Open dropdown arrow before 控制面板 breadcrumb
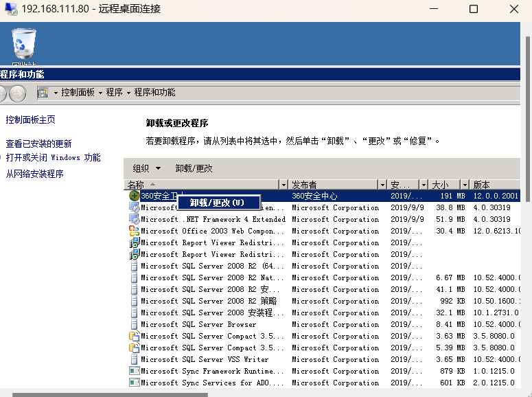Viewport: 532px width, 397px height. click(x=56, y=93)
